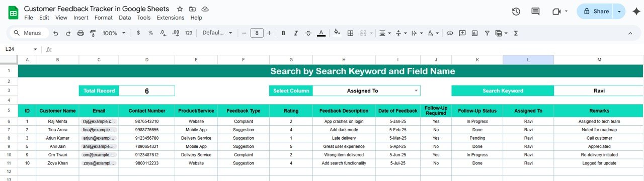644x181 pixels.
Task: Decrease decimal places
Action: [163, 33]
